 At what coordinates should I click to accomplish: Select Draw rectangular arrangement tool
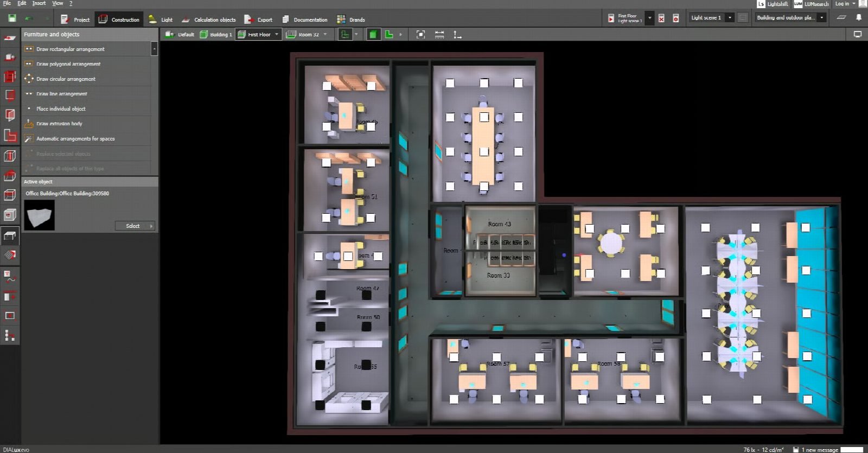tap(86, 49)
